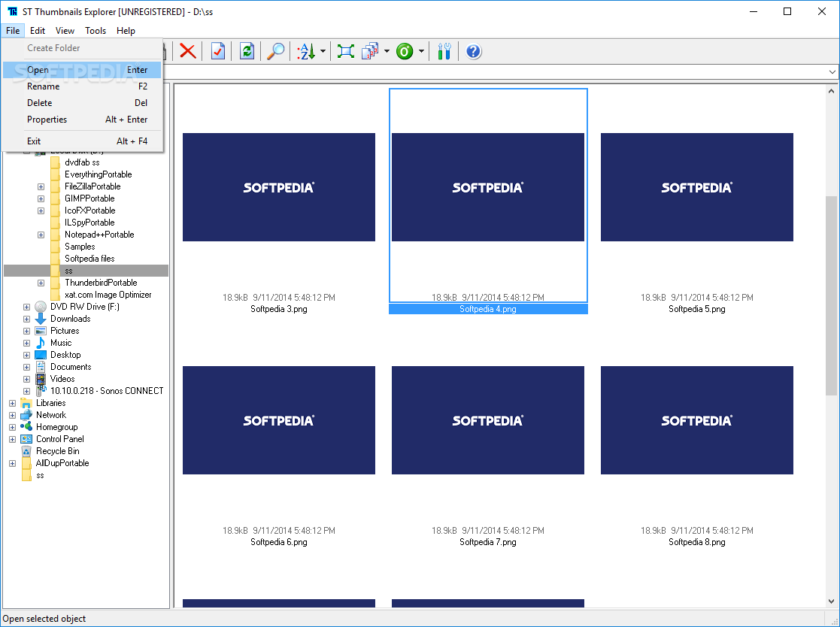Open the View menu

click(65, 31)
